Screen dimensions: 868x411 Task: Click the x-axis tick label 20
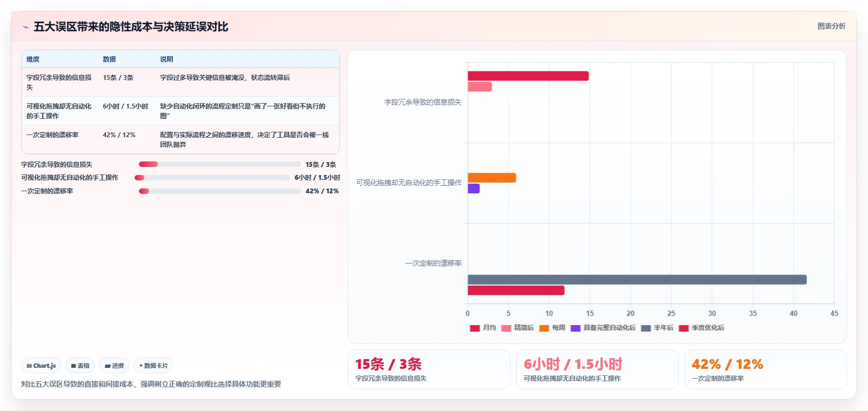coord(630,313)
